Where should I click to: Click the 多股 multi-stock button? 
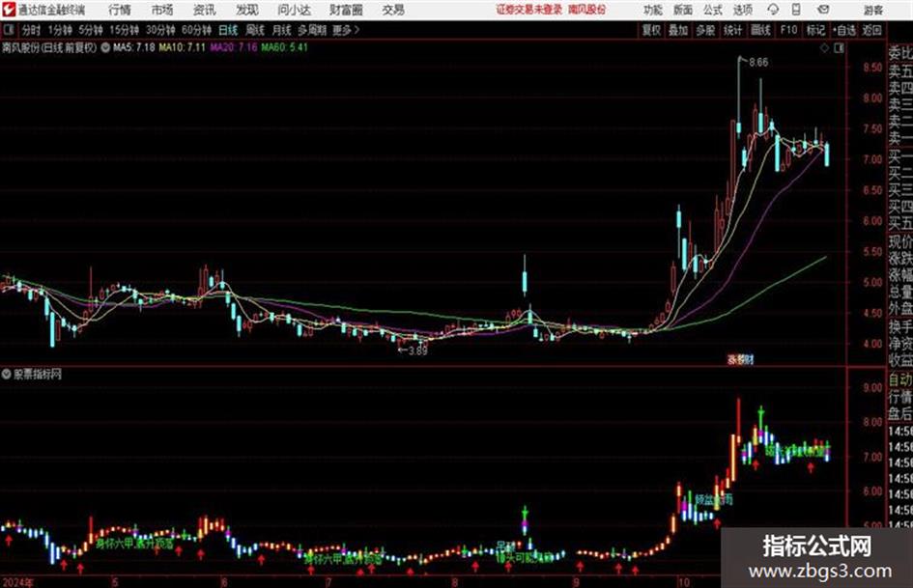click(x=705, y=30)
